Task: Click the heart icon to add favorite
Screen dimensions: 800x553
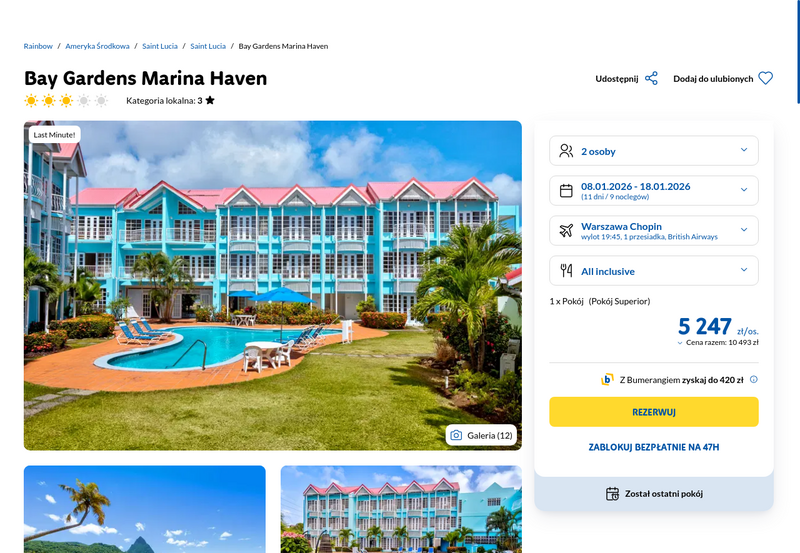Action: [765, 79]
